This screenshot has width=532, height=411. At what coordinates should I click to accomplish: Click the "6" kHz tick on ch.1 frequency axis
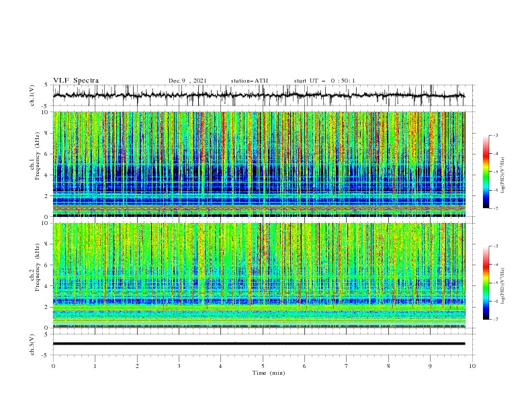pyautogui.click(x=46, y=154)
